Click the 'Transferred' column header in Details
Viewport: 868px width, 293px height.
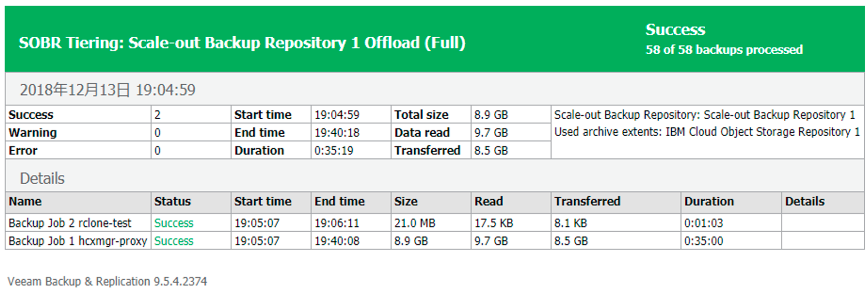pyautogui.click(x=587, y=202)
